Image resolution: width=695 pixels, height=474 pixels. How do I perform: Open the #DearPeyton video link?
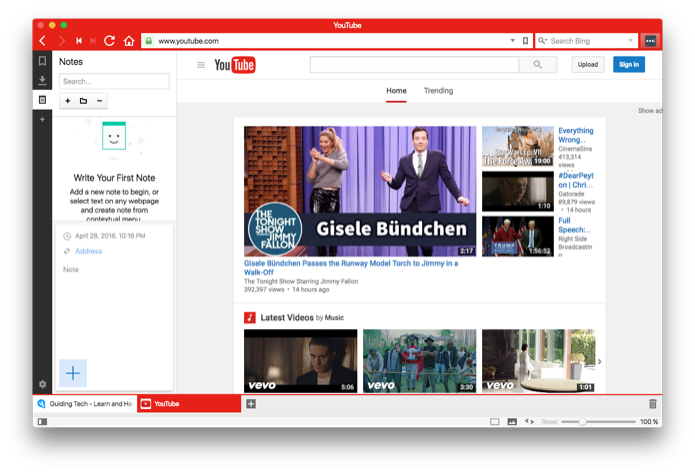(x=576, y=180)
